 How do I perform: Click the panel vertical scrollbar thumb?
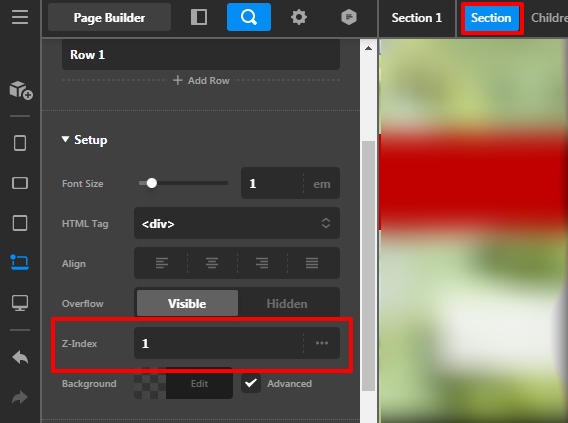pyautogui.click(x=368, y=266)
